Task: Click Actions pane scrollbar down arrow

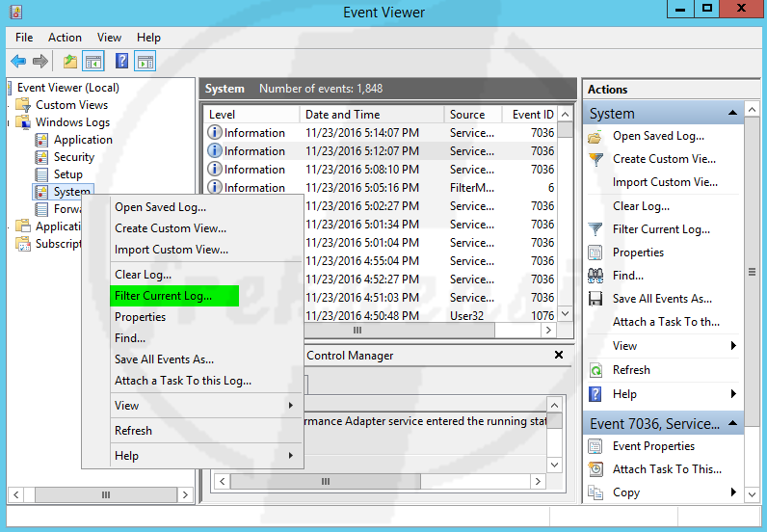Action: [752, 494]
